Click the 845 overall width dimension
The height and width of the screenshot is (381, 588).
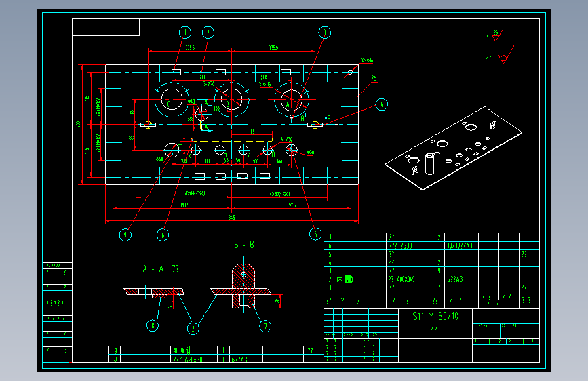tap(231, 217)
